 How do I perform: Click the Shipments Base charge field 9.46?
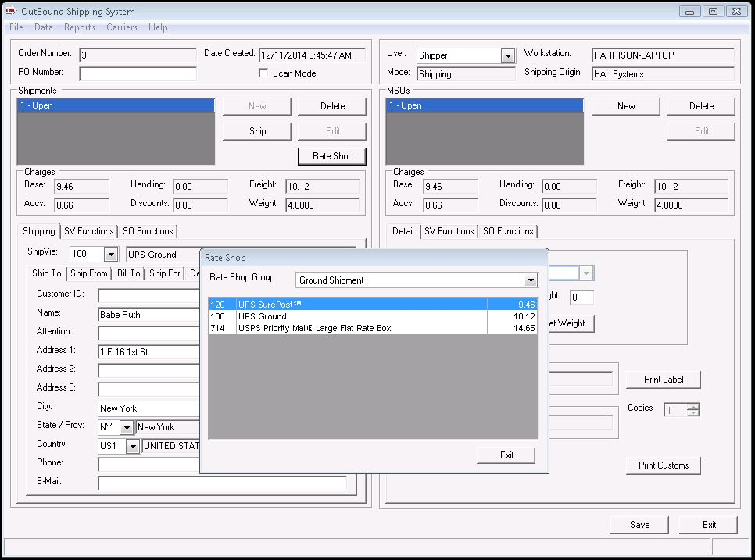pyautogui.click(x=81, y=186)
